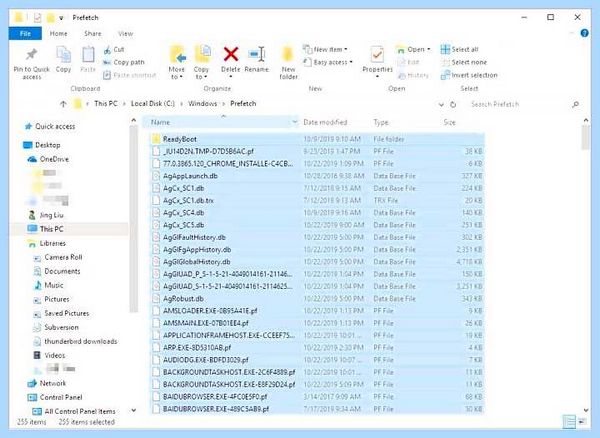Click Select none in ribbon
This screenshot has width=600, height=438.
click(464, 62)
